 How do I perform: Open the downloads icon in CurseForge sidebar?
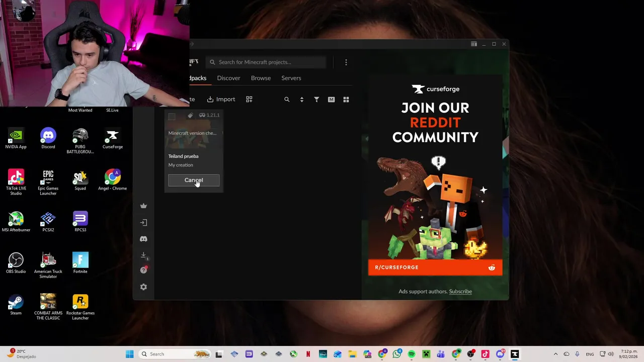[143, 255]
